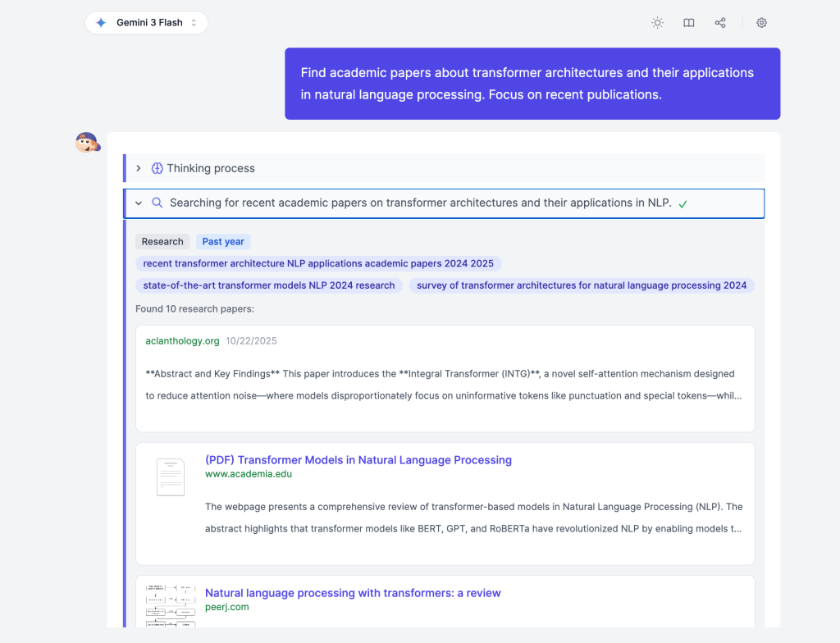Open Gemini 3 Flash model dropdown

[147, 23]
